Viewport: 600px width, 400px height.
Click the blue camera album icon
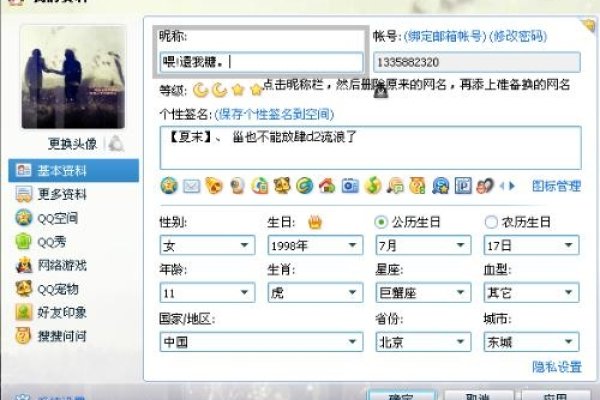[x=350, y=186]
